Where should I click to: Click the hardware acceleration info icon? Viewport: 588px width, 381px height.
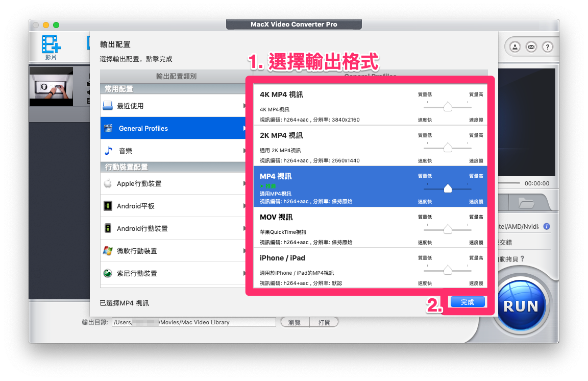coord(546,226)
